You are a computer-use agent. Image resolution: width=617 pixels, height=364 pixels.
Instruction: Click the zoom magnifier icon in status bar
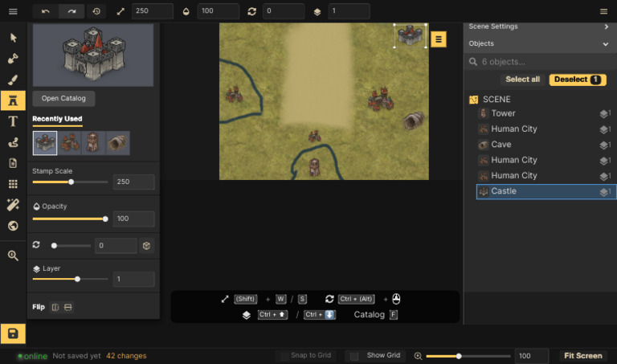418,356
